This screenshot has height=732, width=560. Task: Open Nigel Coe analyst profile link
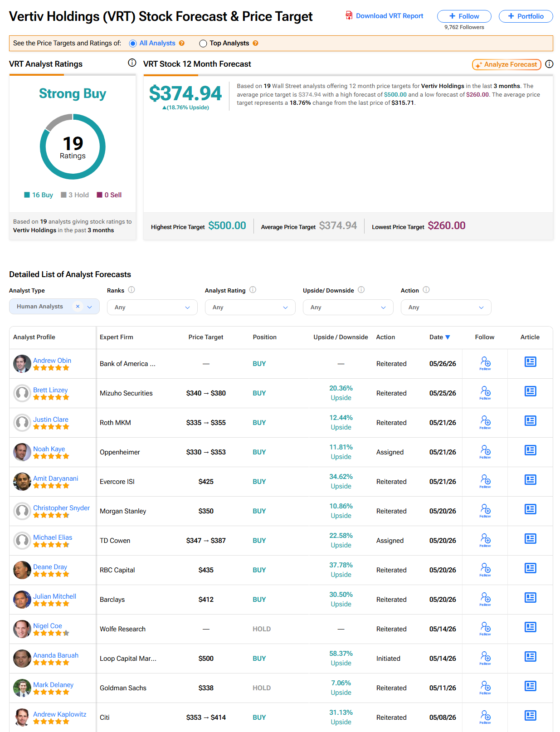(x=48, y=626)
